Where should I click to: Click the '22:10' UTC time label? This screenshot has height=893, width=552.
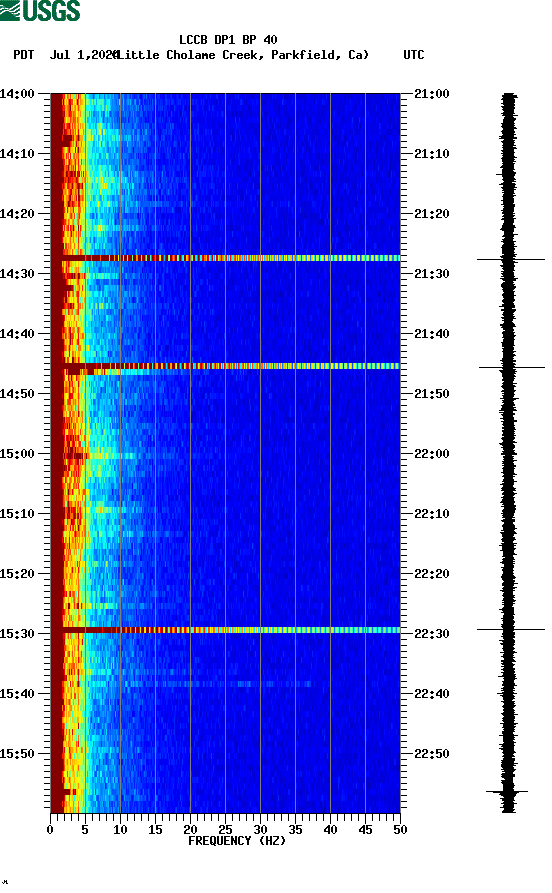pyautogui.click(x=432, y=514)
